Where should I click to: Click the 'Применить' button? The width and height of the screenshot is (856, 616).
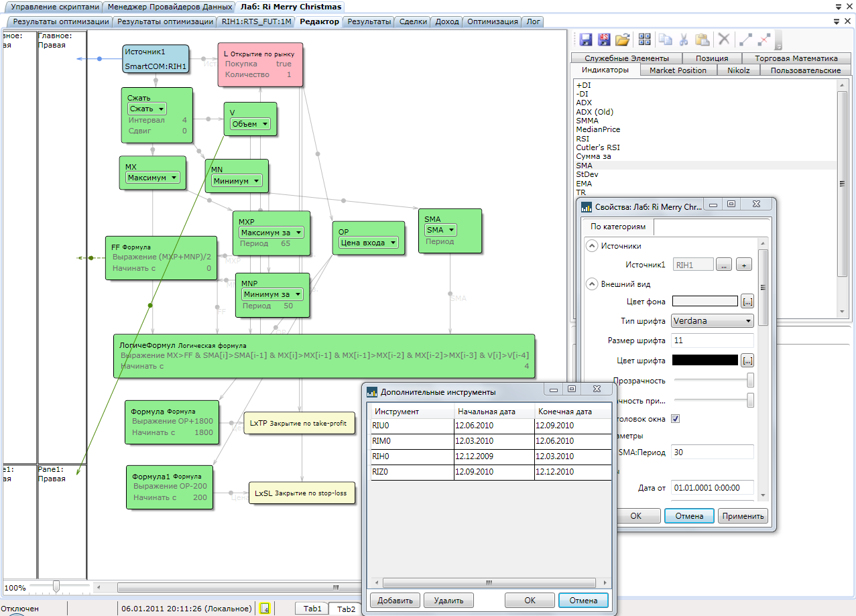pyautogui.click(x=742, y=516)
